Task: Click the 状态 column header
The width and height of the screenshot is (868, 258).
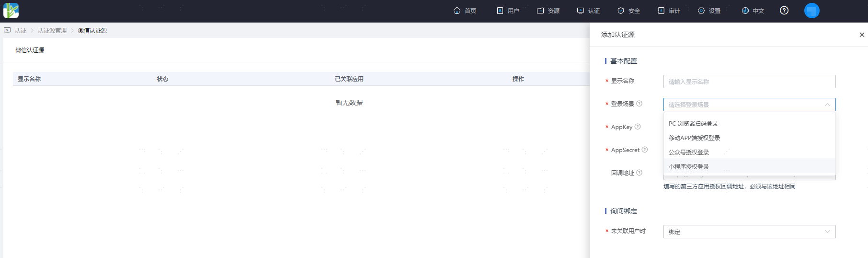Action: pos(162,79)
